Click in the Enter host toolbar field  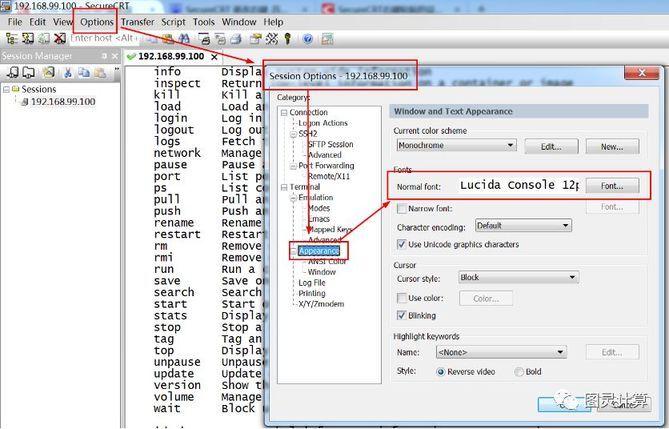[104, 38]
